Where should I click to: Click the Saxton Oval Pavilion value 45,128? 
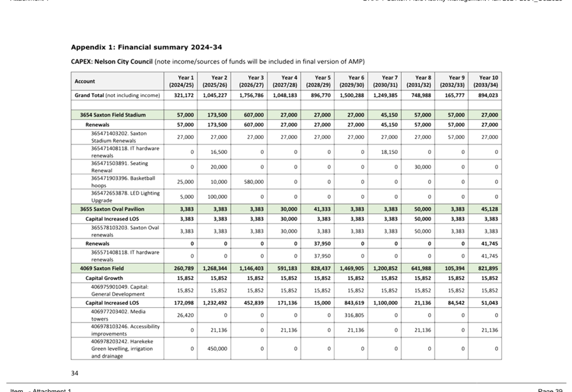(489, 209)
